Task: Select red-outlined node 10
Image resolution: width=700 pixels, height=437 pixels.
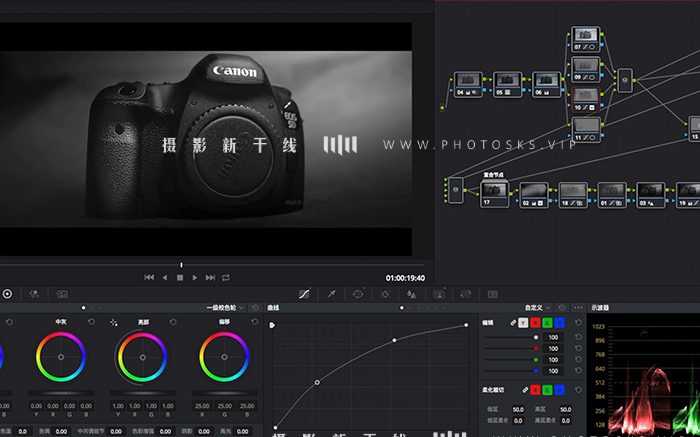Action: [586, 100]
